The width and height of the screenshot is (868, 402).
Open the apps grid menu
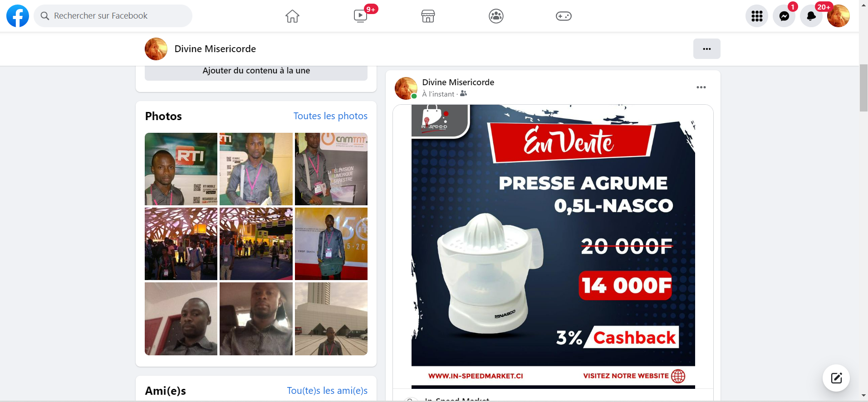tap(756, 16)
